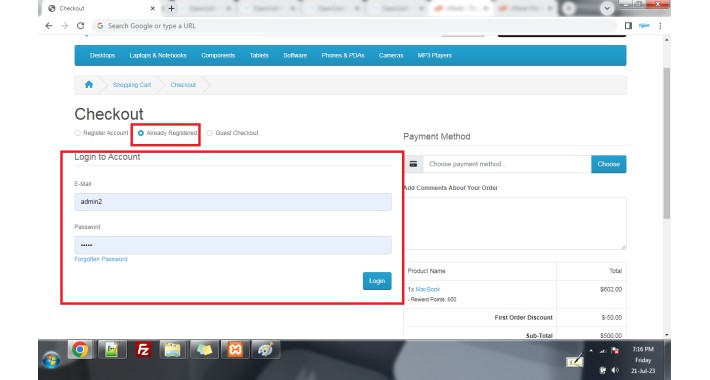The width and height of the screenshot is (710, 380).
Task: Open the Chrome three-dot menu
Action: click(x=660, y=26)
